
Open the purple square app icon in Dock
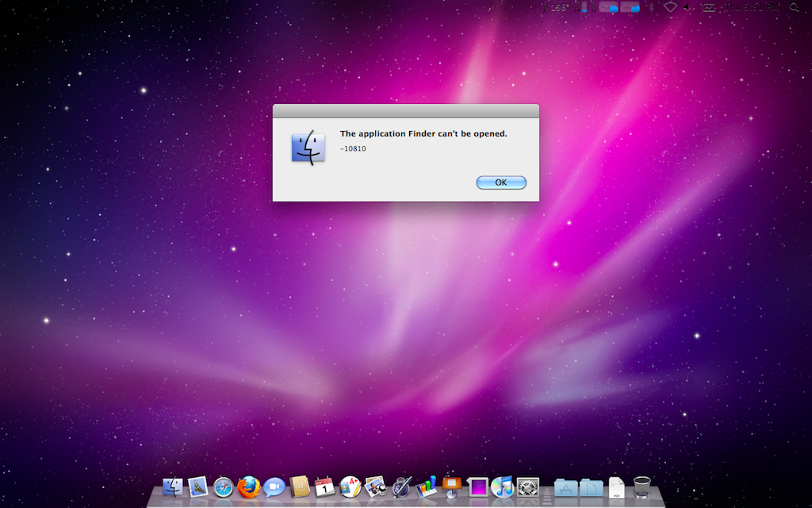[477, 487]
